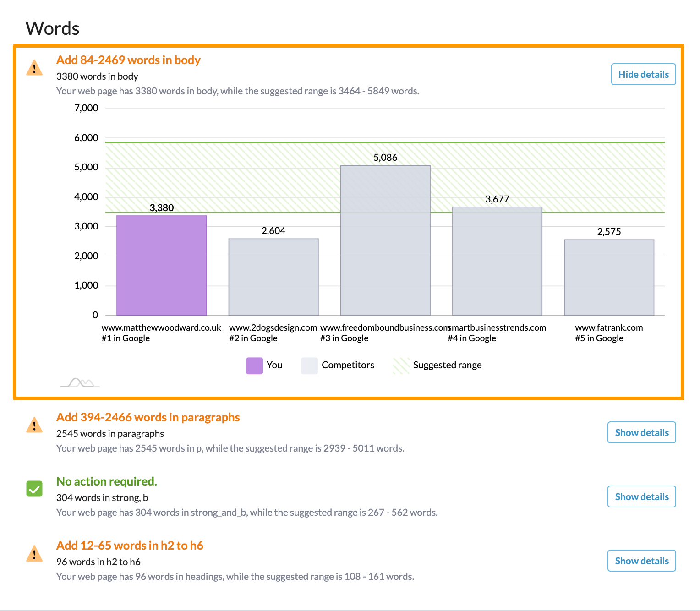Show details for words in strong, b
The width and height of the screenshot is (700, 611).
(641, 496)
